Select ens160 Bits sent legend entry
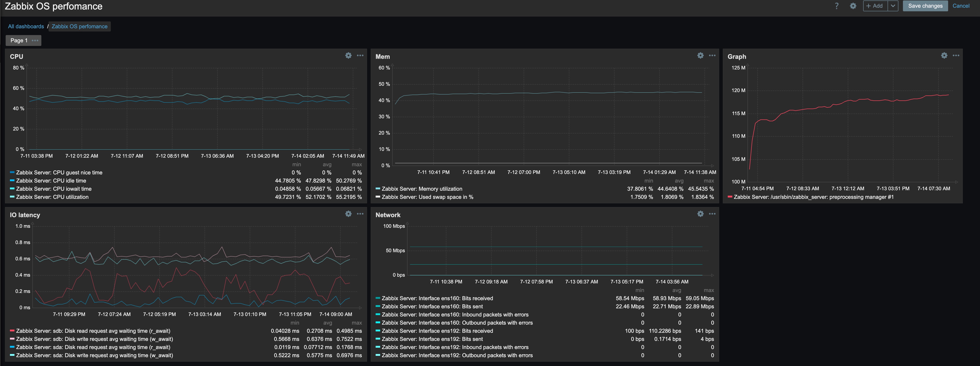The width and height of the screenshot is (980, 366). pyautogui.click(x=432, y=306)
